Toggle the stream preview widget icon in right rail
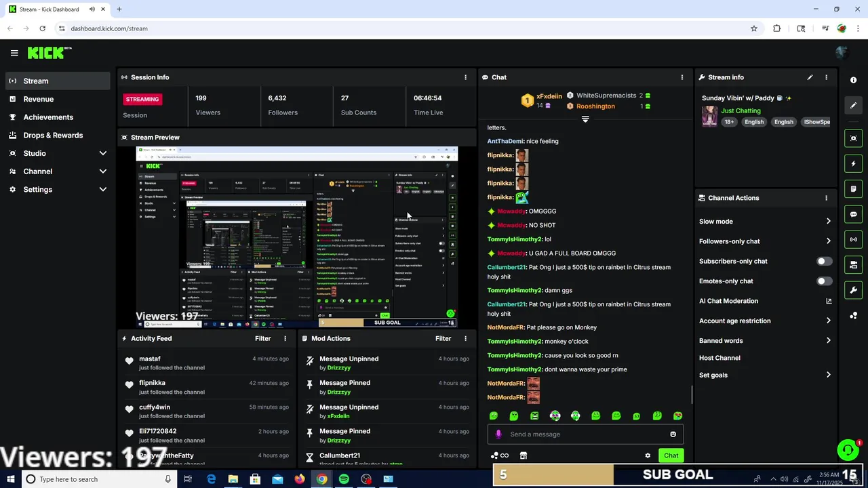The width and height of the screenshot is (868, 488). 853,138
